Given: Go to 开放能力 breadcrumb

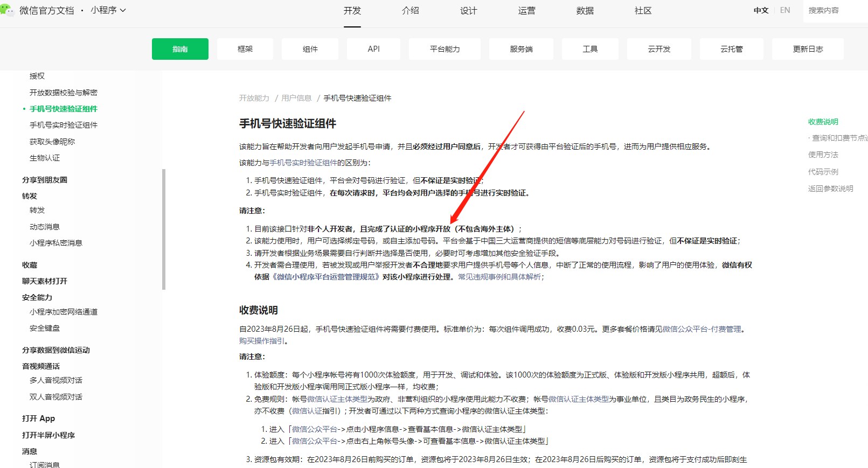Looking at the screenshot, I should [x=254, y=98].
